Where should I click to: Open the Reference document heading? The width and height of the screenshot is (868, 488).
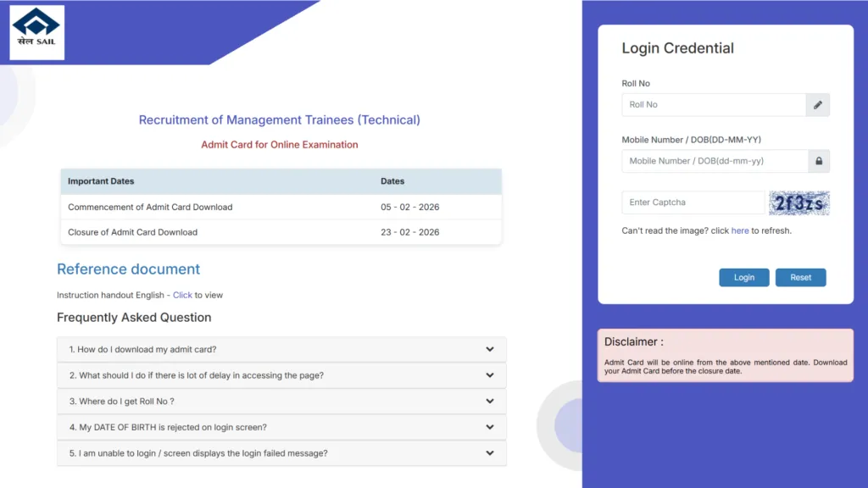(x=128, y=269)
